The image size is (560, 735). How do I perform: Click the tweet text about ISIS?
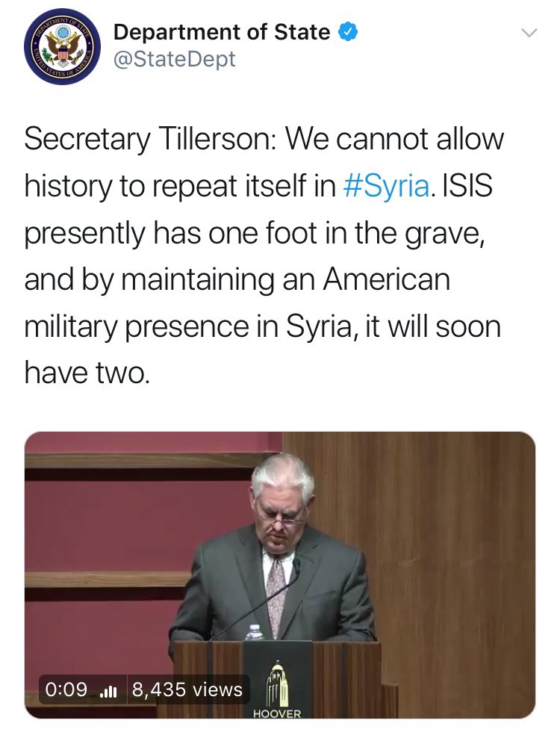pos(262,256)
